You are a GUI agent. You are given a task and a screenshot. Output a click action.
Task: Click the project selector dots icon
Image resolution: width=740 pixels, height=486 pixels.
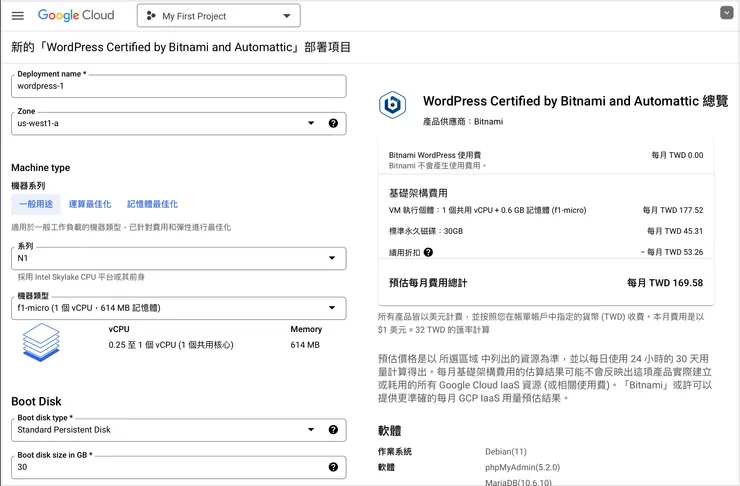pos(151,16)
